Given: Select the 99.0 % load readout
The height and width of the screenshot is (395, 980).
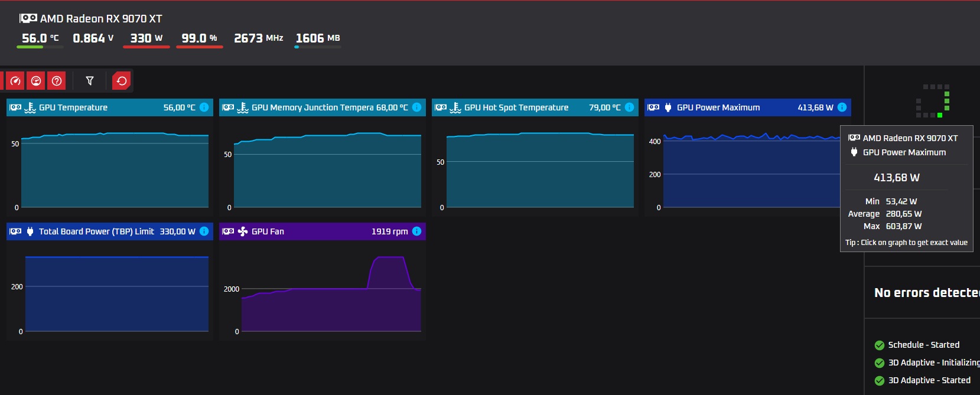Looking at the screenshot, I should [x=199, y=38].
